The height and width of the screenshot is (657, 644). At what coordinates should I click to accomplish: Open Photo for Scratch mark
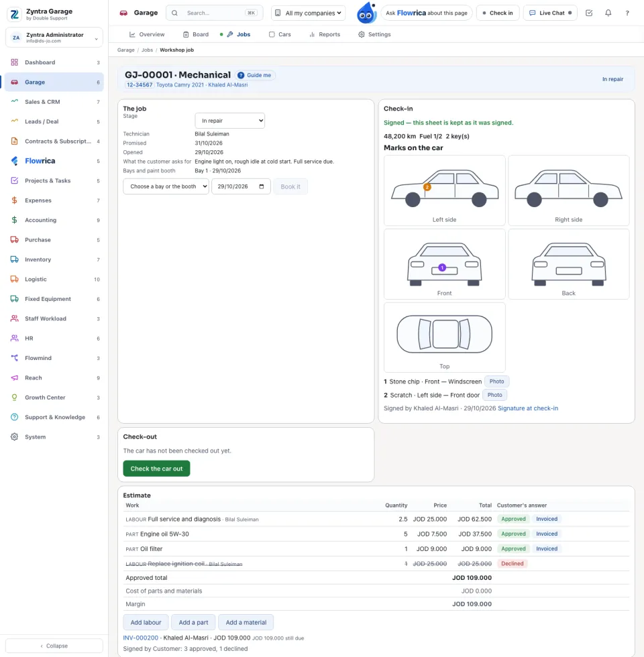(x=495, y=395)
